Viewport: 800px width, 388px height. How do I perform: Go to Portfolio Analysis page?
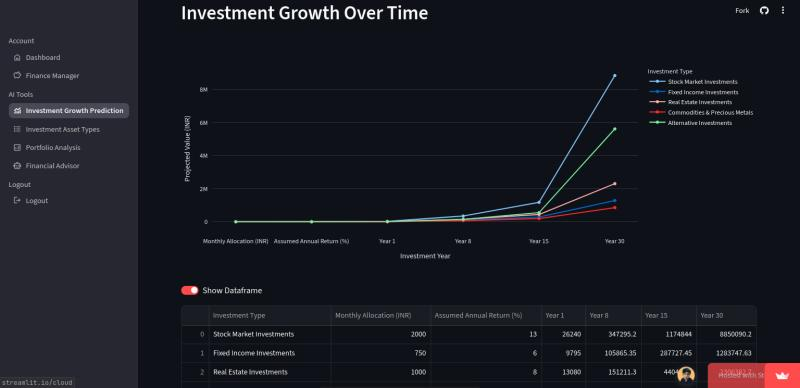point(69,148)
